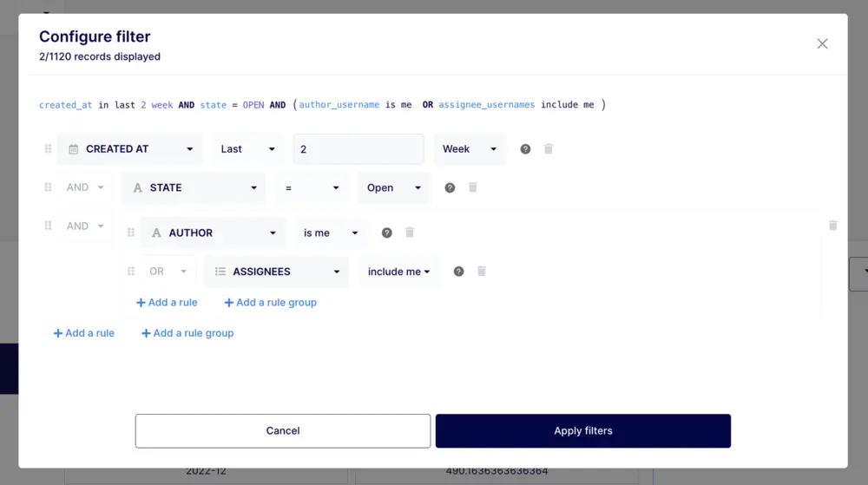Open the AND combinator before State
Viewport: 868px width, 485px height.
point(85,187)
